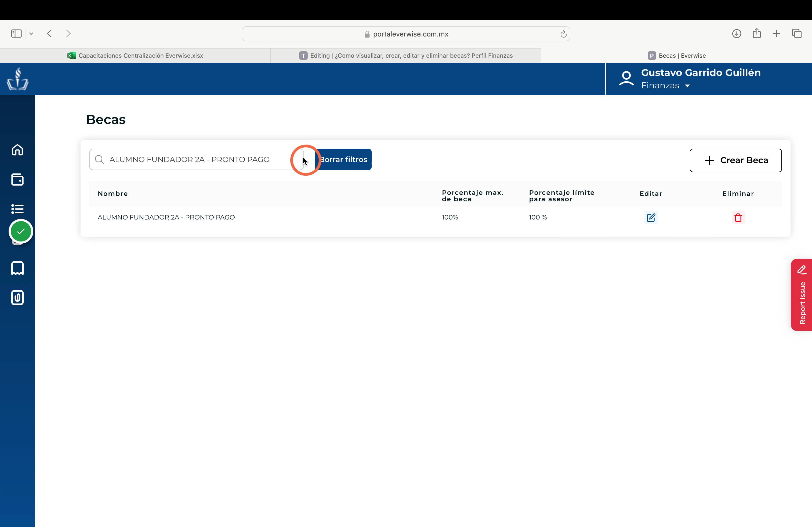Click the Porcentaje max. de beca header

pyautogui.click(x=473, y=196)
